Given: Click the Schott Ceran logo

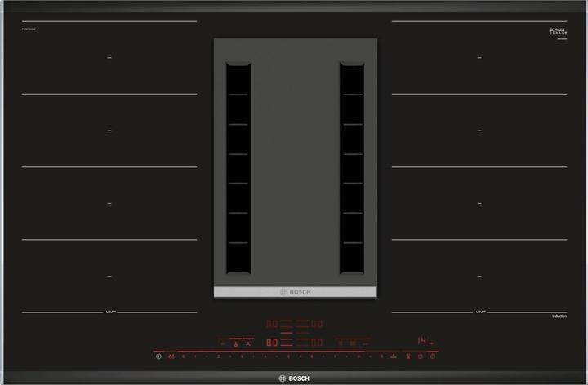Looking at the screenshot, I should point(558,32).
